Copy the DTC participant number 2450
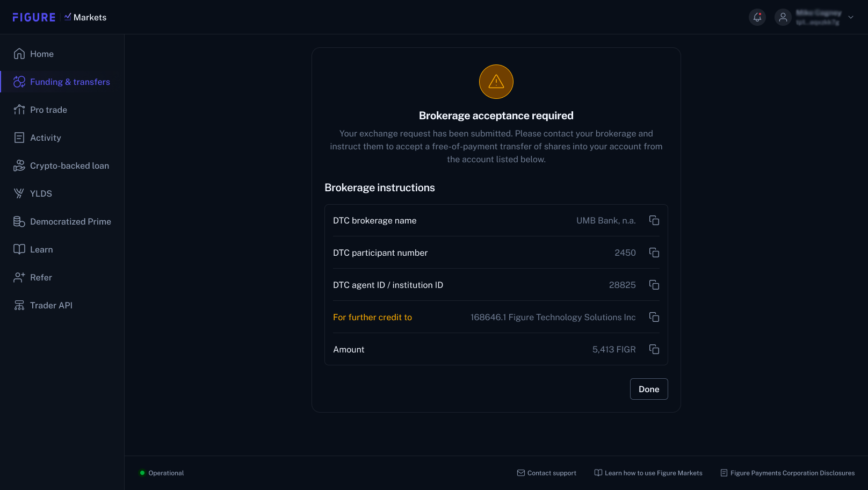This screenshot has width=868, height=490. click(654, 253)
